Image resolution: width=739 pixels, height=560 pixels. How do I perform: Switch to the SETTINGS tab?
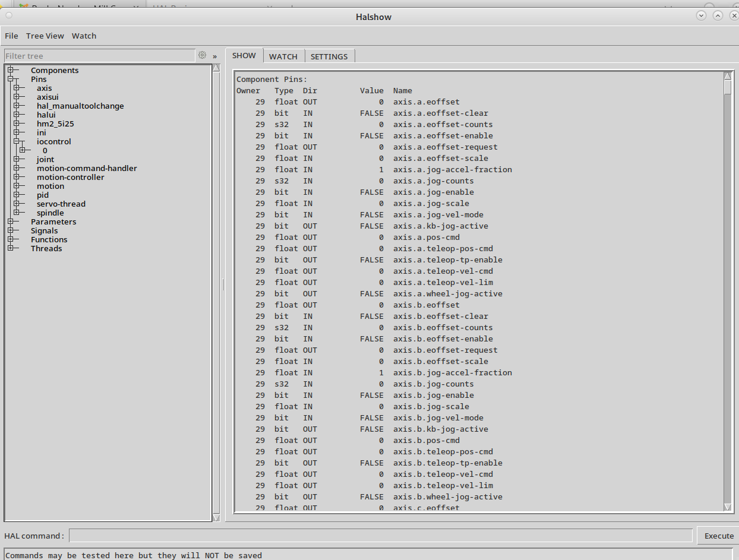coord(329,56)
